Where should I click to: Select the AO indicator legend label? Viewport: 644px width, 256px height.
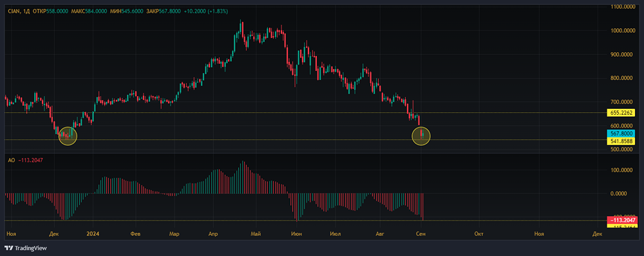[12, 160]
